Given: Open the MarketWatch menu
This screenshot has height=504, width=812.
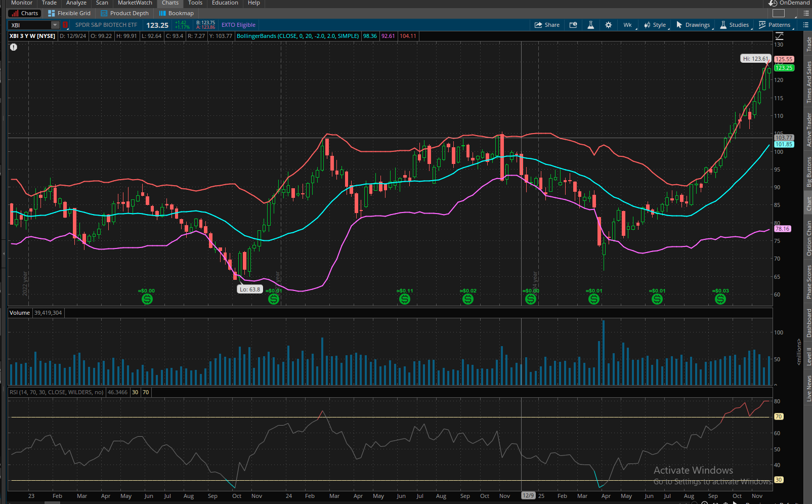Looking at the screenshot, I should tap(135, 3).
